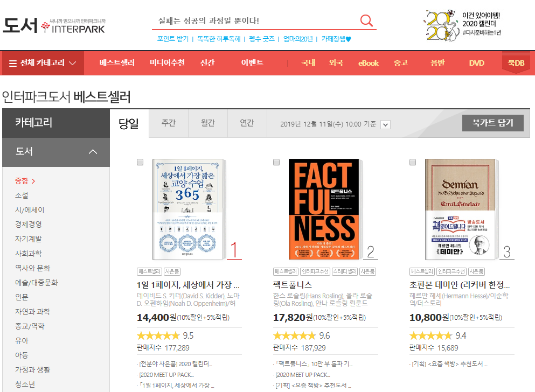The image size is (535, 392).
Task: Go to the 음반 section
Action: [438, 62]
